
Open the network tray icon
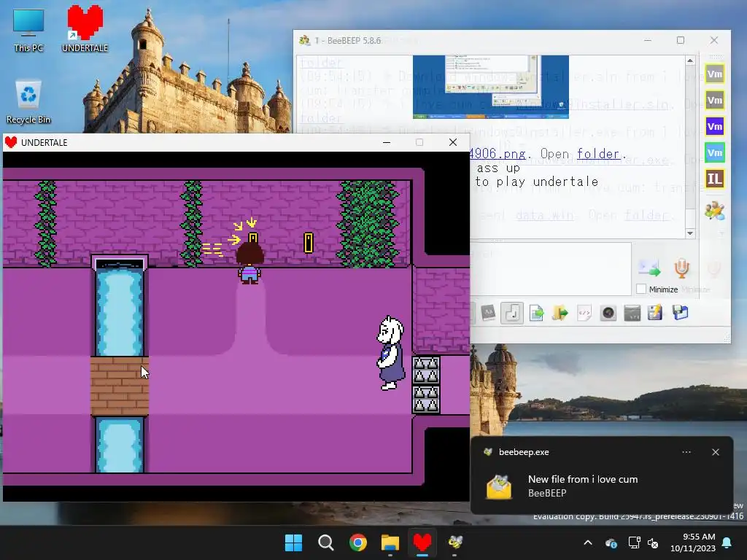pyautogui.click(x=634, y=542)
